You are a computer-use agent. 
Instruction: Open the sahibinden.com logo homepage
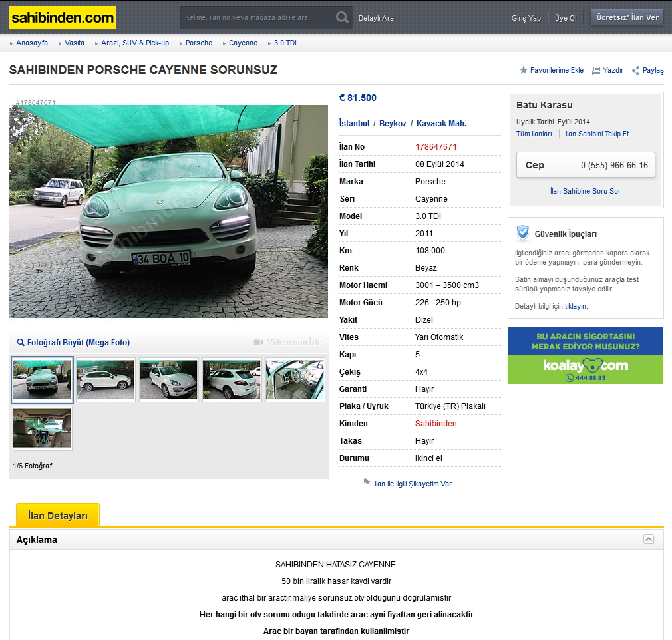[63, 17]
